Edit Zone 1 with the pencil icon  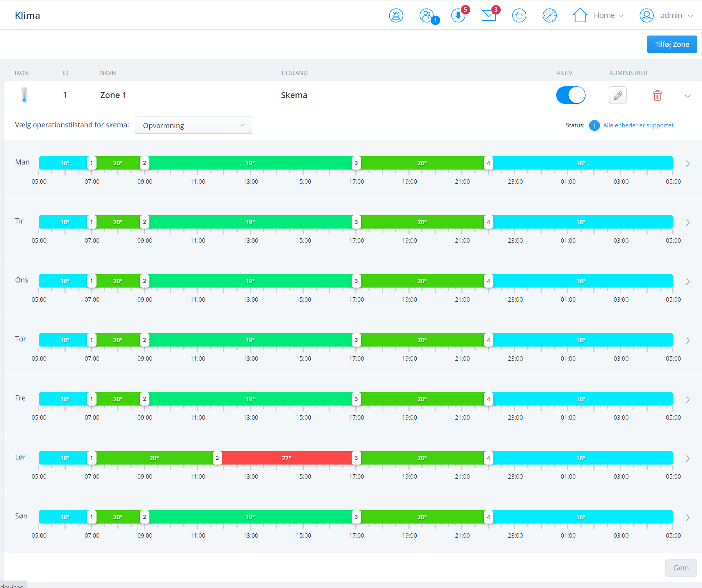click(618, 95)
